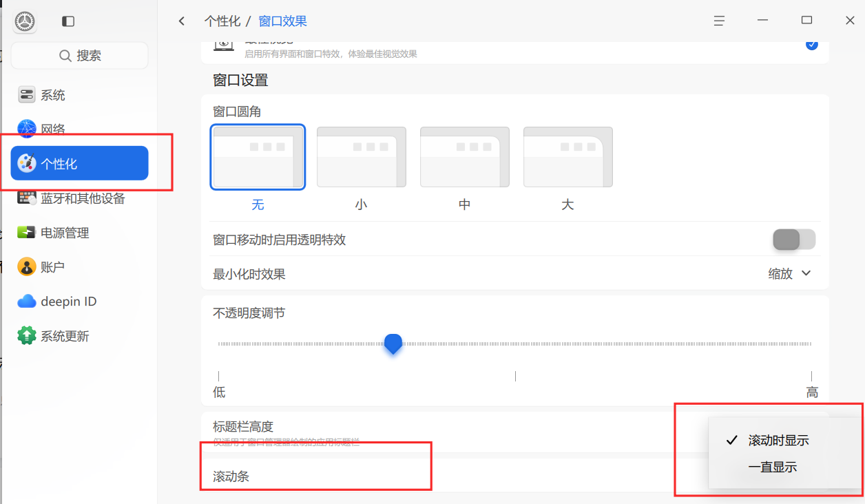Image resolution: width=865 pixels, height=504 pixels.
Task: Click the 标题栏高度 setting label
Action: (x=243, y=427)
